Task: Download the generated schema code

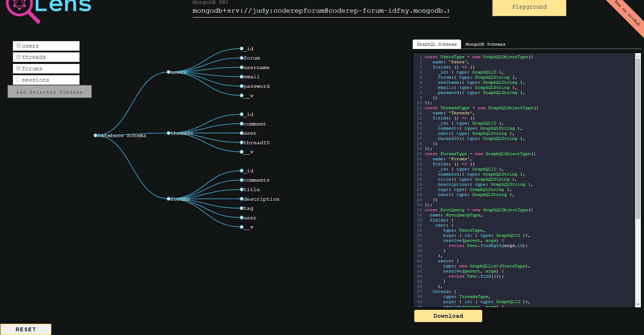Action: pos(448,316)
